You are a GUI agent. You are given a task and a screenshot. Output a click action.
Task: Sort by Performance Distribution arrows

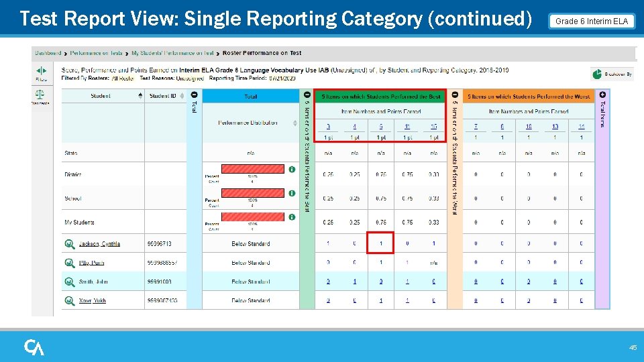[x=295, y=123]
